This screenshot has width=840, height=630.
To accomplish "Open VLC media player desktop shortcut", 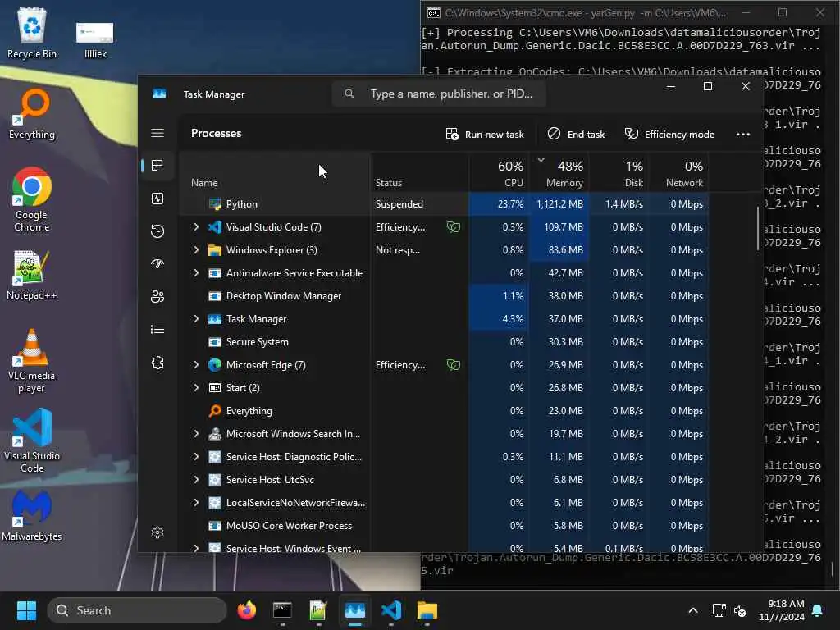I will click(32, 361).
